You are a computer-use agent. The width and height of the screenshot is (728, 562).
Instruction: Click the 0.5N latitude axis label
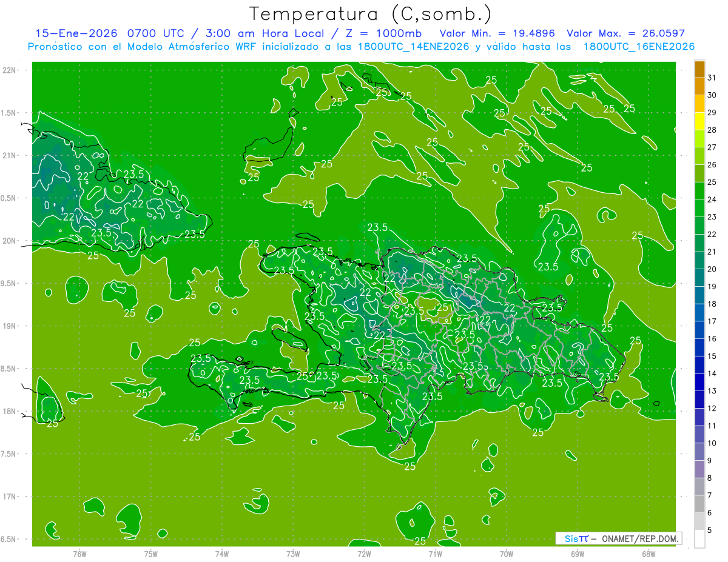[x=8, y=198]
